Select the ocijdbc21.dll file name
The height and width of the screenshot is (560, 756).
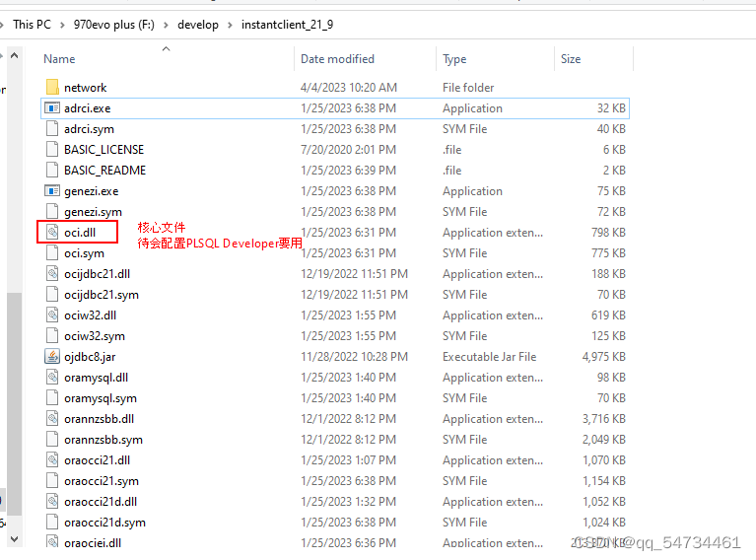tap(97, 274)
